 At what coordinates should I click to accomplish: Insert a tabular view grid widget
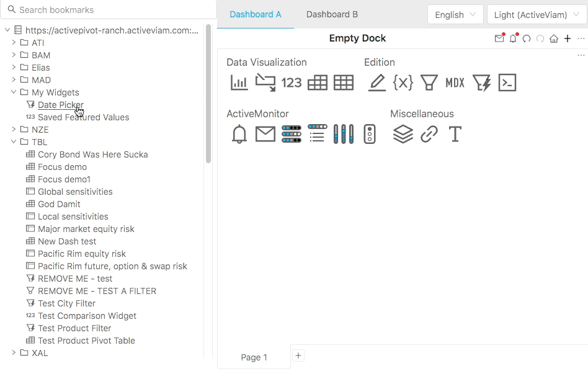344,83
